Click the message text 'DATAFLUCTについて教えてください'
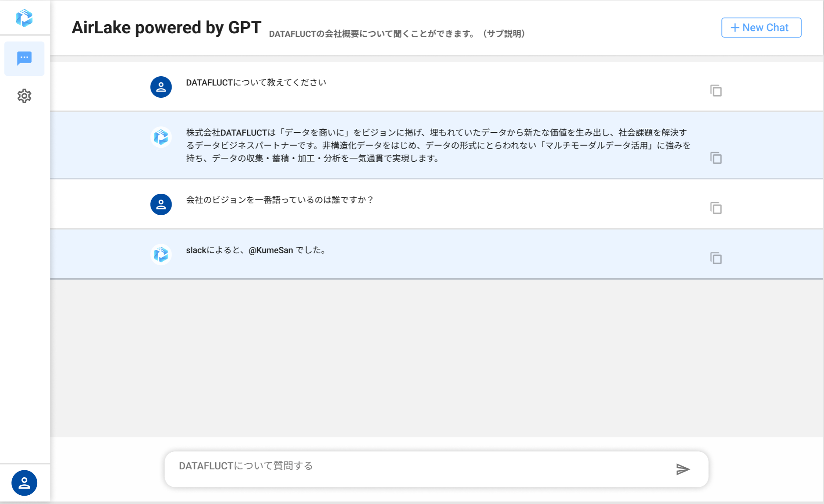The height and width of the screenshot is (504, 824). [256, 82]
